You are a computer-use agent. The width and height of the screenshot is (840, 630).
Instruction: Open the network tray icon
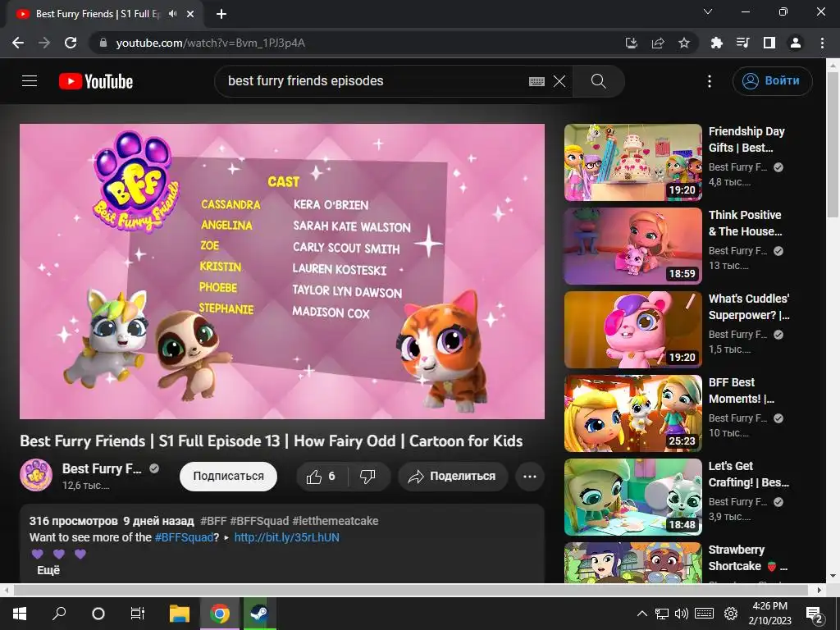pyautogui.click(x=662, y=614)
